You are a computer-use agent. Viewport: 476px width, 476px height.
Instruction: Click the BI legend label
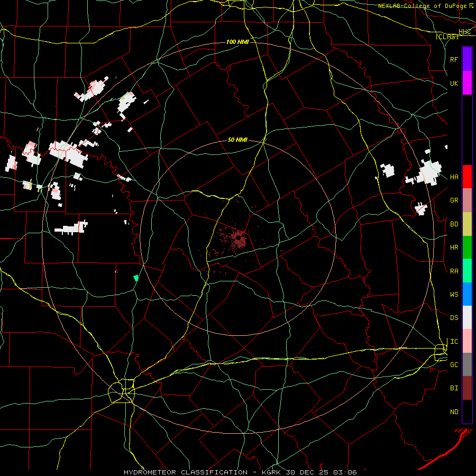pyautogui.click(x=454, y=388)
